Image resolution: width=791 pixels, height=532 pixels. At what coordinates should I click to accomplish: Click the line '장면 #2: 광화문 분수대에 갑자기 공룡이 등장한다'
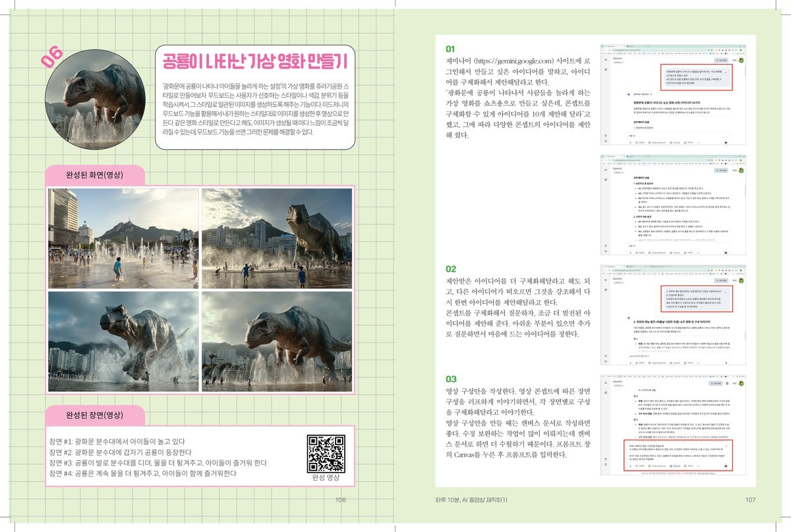[120, 452]
